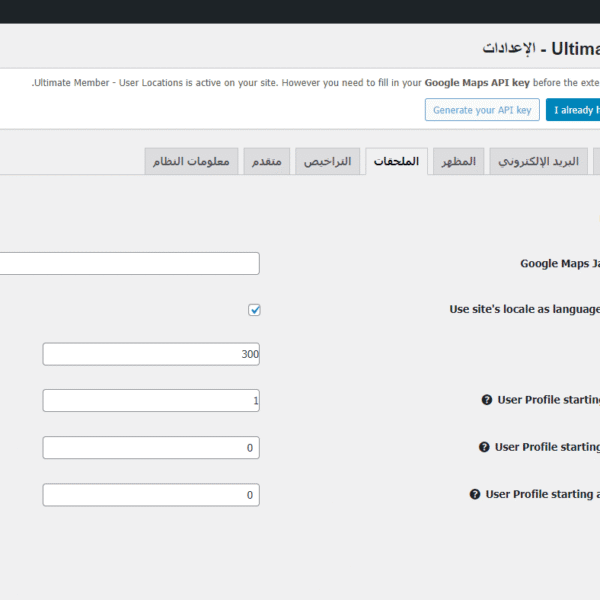Click help icon beside the upper 0 field
The height and width of the screenshot is (600, 600).
pos(484,447)
